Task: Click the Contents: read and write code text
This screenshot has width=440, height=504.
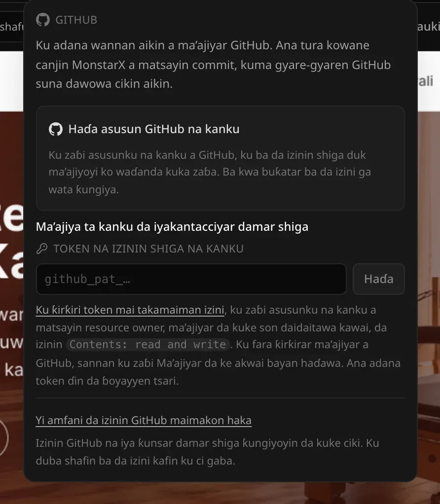Action: (x=147, y=345)
